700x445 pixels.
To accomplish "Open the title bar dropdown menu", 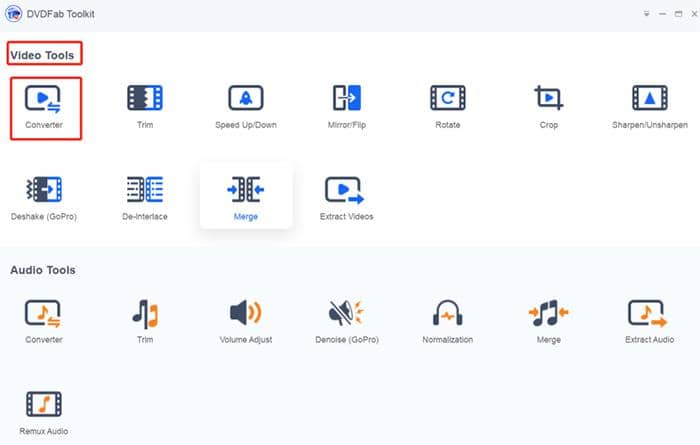I will (x=645, y=14).
